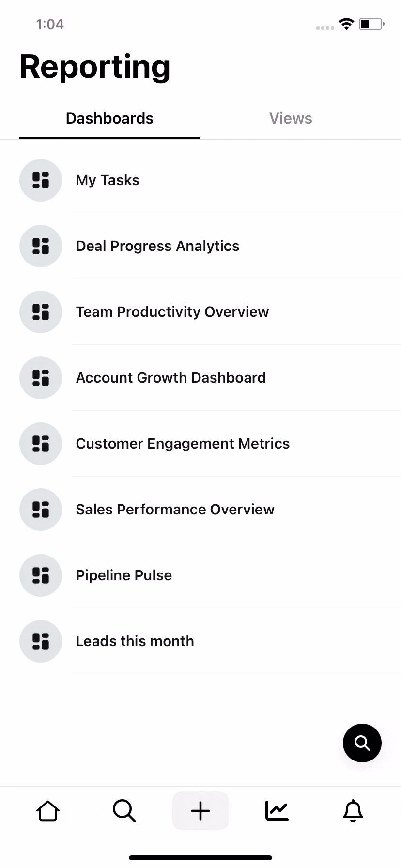Open Customer Engagement Metrics dashboard
Viewport: 401px width, 868px height.
point(200,444)
